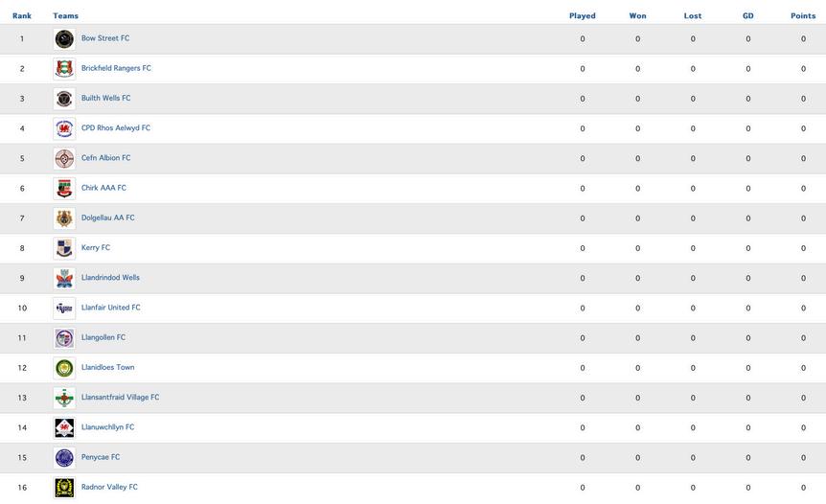The width and height of the screenshot is (826, 504).
Task: Click the Penycae FC round crest
Action: (64, 458)
